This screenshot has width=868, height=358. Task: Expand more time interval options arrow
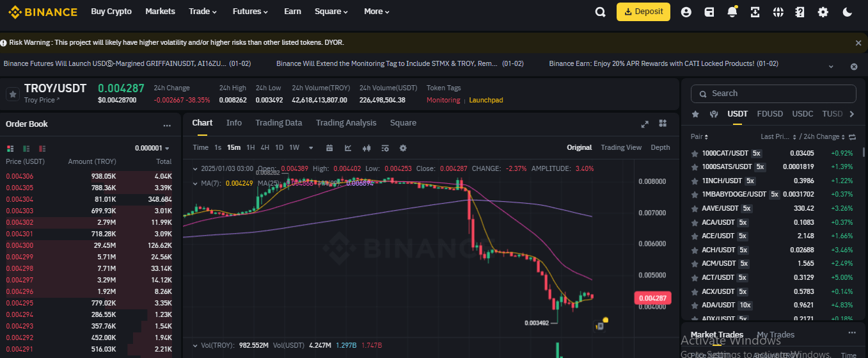click(x=311, y=148)
